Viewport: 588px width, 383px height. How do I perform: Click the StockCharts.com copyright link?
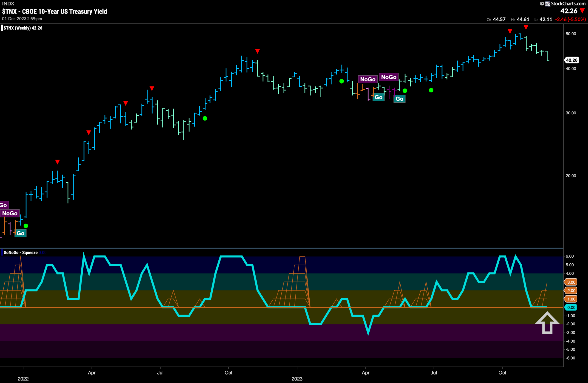(x=562, y=3)
